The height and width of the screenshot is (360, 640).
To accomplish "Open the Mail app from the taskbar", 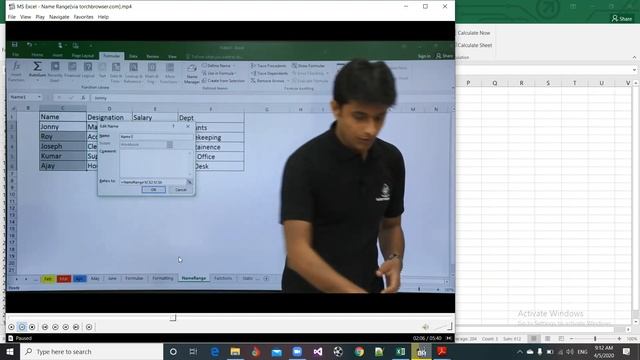I will click(x=276, y=351).
